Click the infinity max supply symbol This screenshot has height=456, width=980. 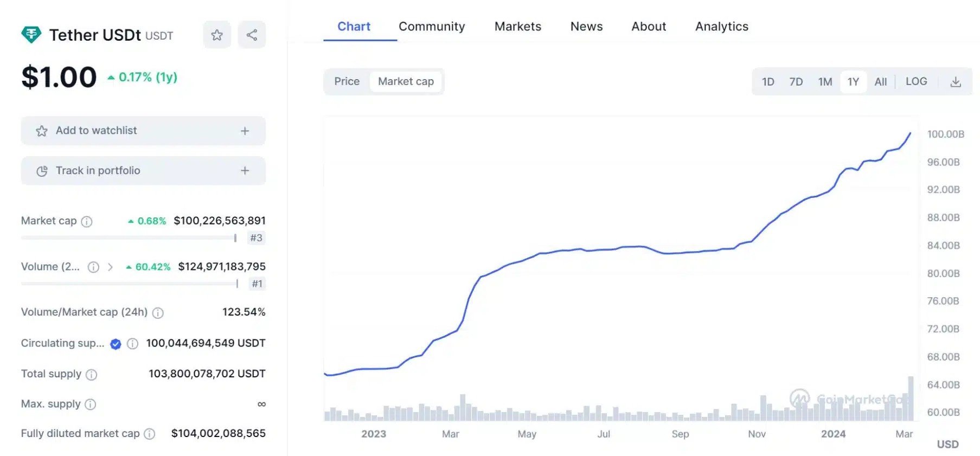[x=261, y=404]
